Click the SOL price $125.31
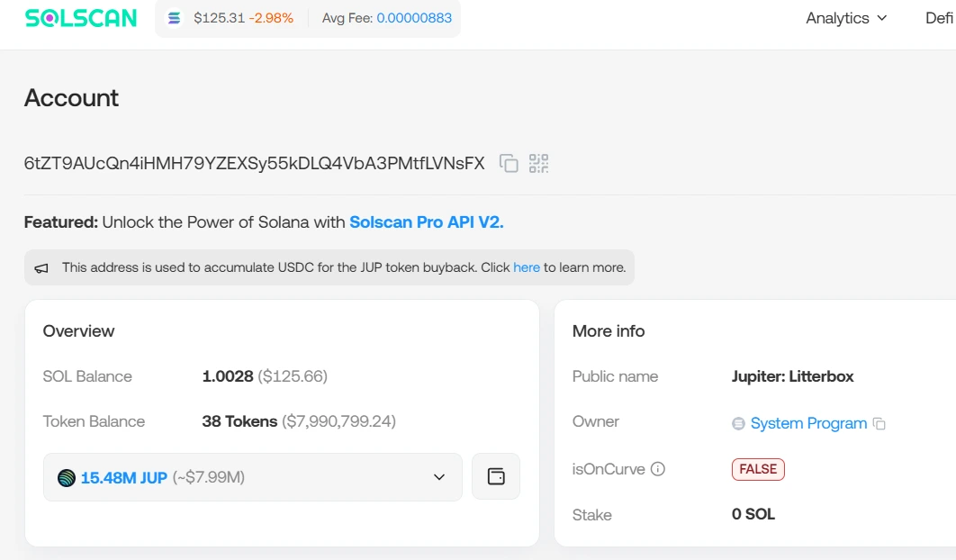Viewport: 956px width, 560px height. [x=219, y=18]
